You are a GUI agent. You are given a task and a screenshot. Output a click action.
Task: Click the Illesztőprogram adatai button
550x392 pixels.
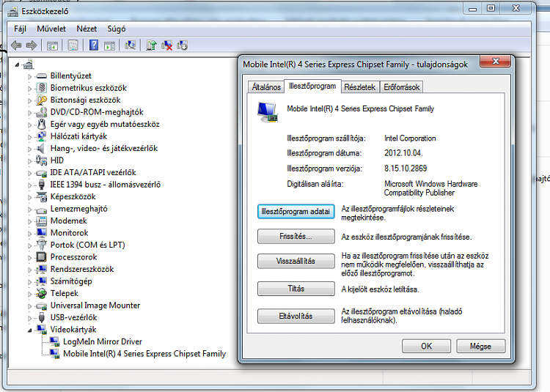pos(296,212)
